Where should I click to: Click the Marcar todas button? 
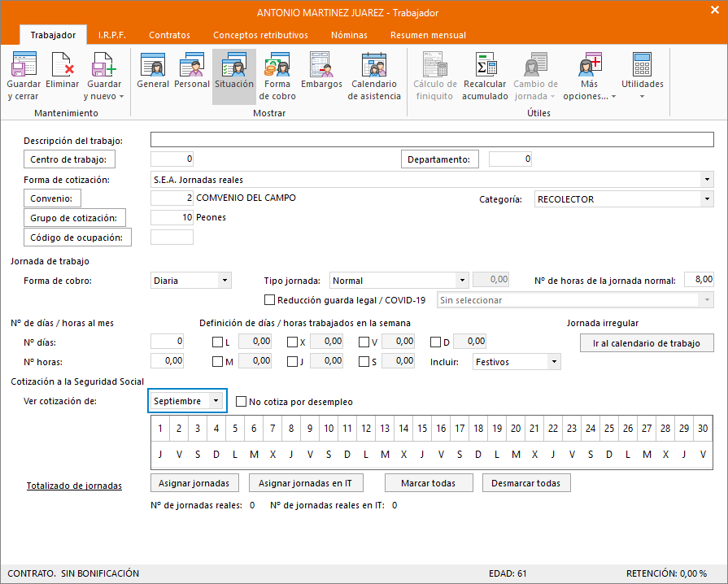[x=429, y=483]
